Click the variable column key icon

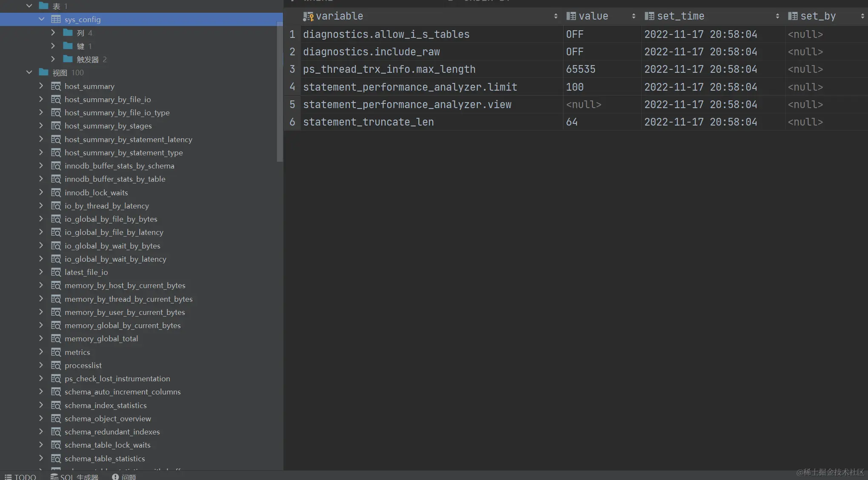point(308,17)
